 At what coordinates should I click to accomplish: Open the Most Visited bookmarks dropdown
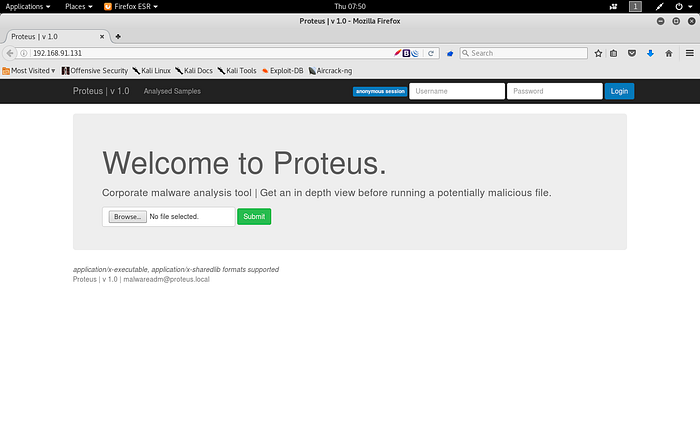pos(30,71)
